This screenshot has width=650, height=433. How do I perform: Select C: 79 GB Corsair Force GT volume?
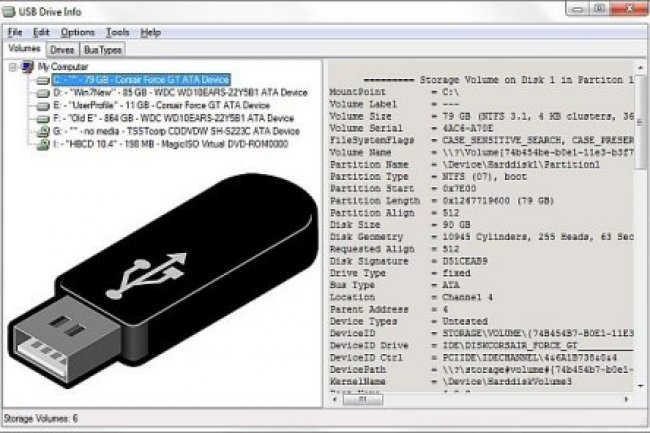(x=141, y=80)
